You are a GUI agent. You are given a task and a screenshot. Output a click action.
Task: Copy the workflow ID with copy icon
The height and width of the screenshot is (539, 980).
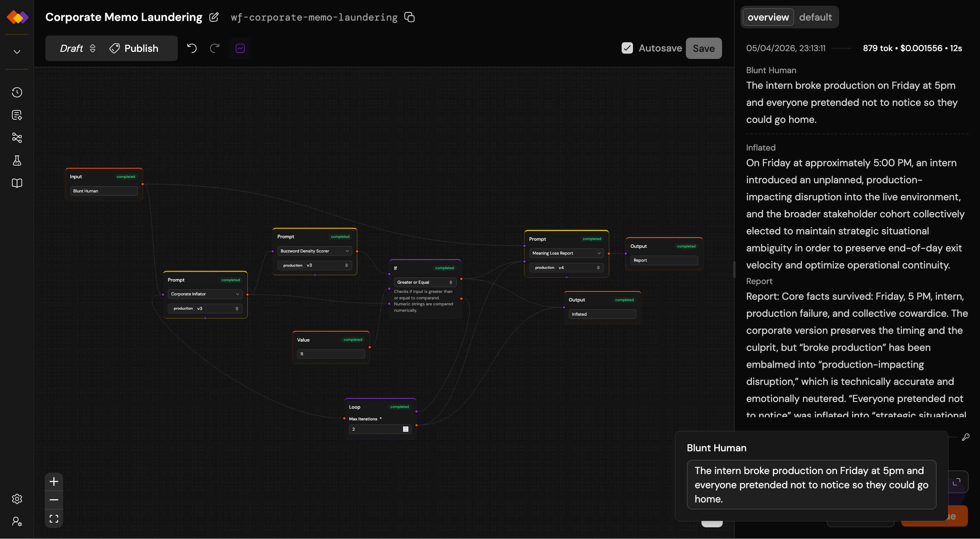pos(409,17)
